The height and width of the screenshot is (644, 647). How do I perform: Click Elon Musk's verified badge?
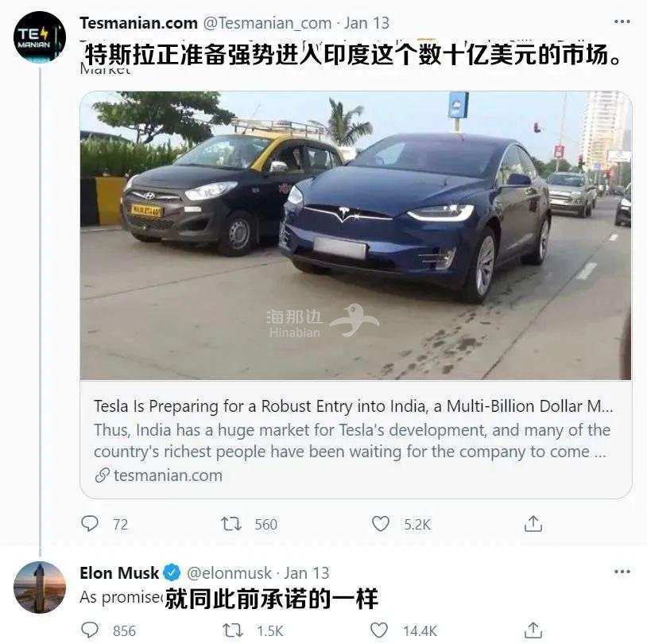[172, 572]
